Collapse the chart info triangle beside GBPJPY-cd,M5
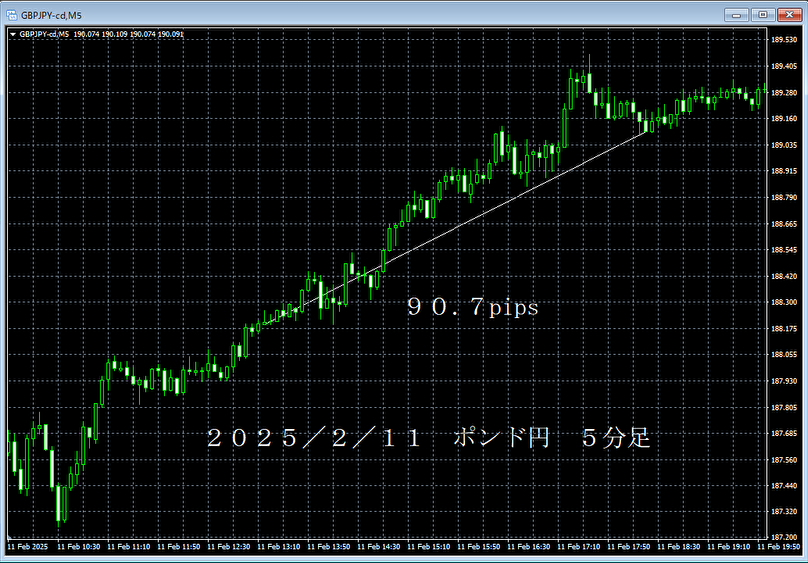This screenshot has height=563, width=808. (13, 35)
